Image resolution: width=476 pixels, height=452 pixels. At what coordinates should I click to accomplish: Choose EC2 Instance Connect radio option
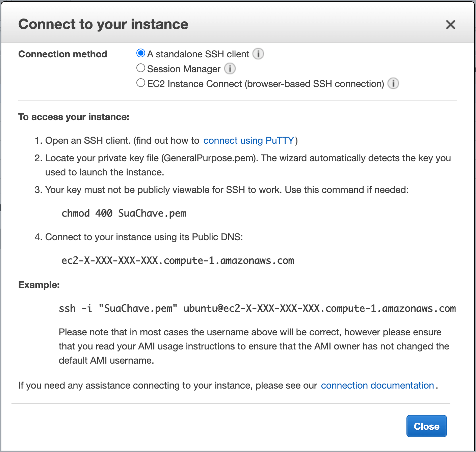(x=141, y=83)
